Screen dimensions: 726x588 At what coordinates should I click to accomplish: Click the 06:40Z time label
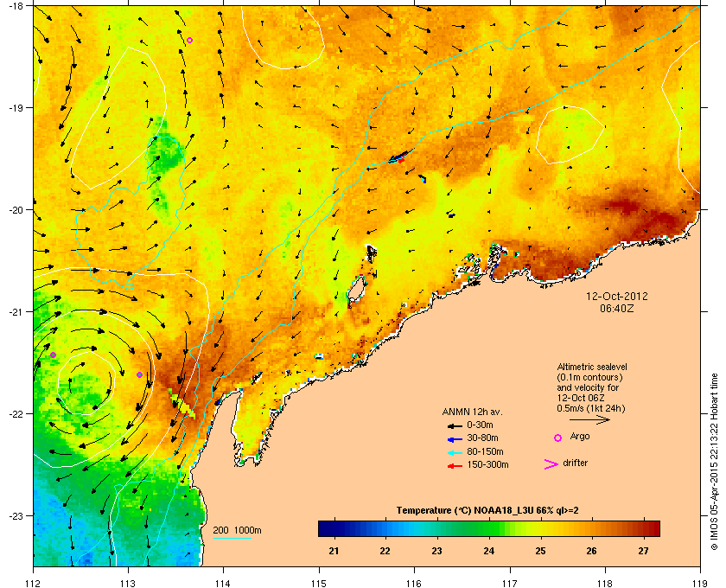[x=617, y=308]
